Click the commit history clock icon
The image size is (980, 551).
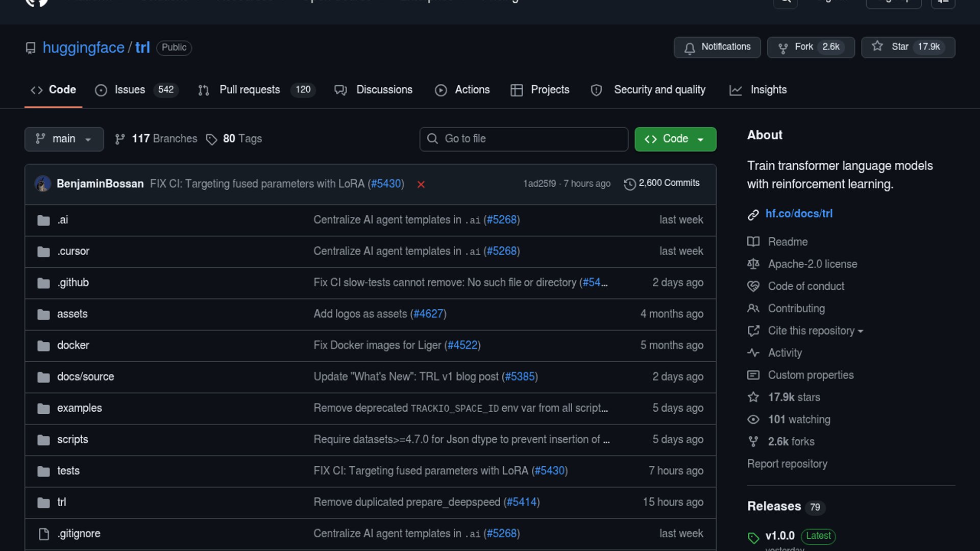click(x=630, y=184)
